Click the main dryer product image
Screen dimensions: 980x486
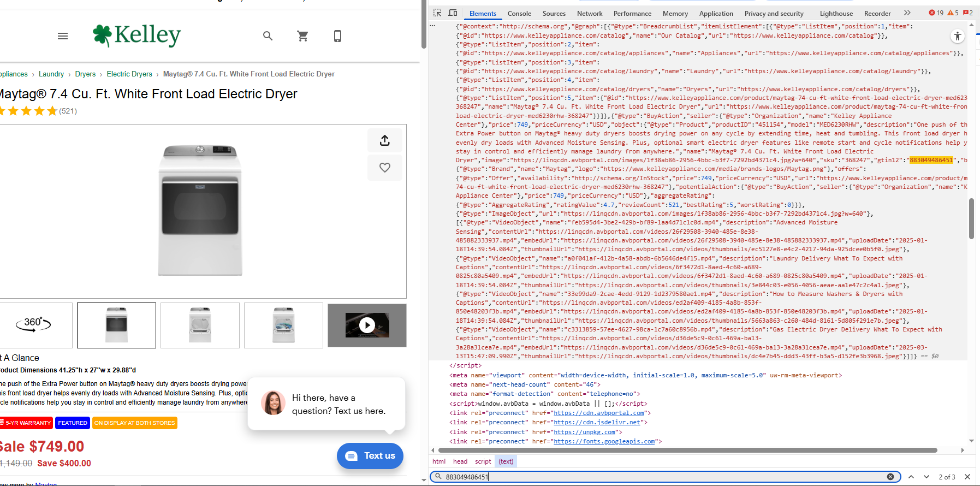click(x=200, y=211)
